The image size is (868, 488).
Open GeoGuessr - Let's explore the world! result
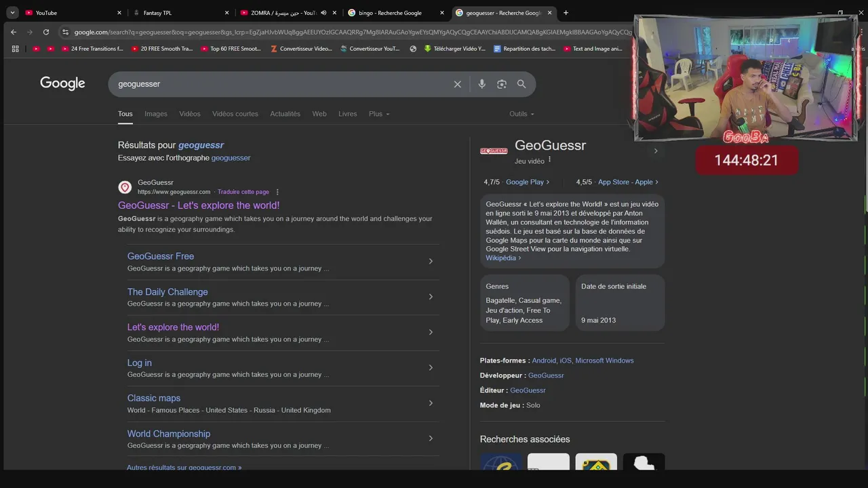tap(199, 205)
